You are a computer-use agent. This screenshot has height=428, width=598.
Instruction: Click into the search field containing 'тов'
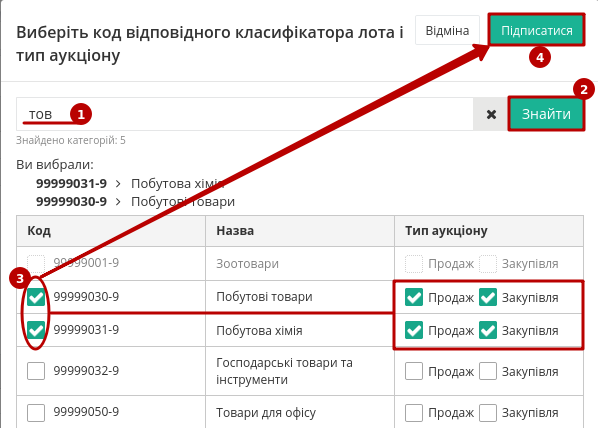[245, 114]
